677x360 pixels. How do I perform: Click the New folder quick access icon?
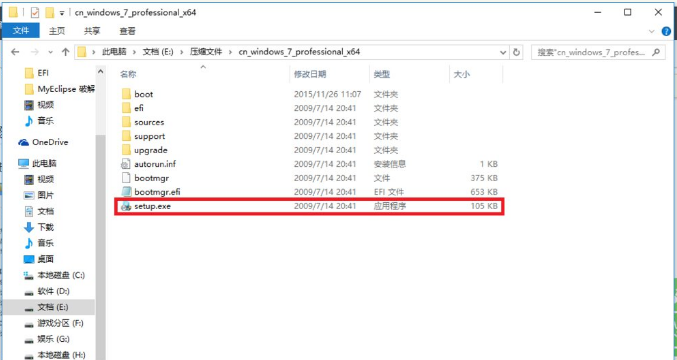tap(50, 13)
